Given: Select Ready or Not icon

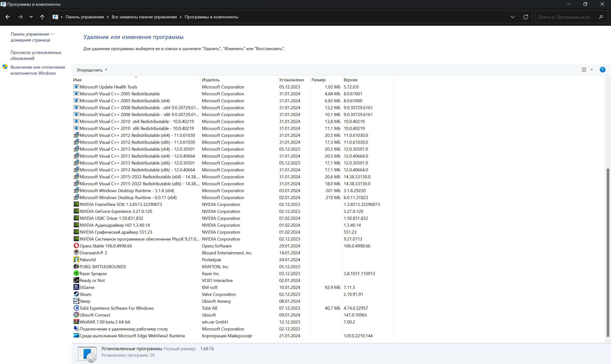Looking at the screenshot, I should click(x=76, y=280).
